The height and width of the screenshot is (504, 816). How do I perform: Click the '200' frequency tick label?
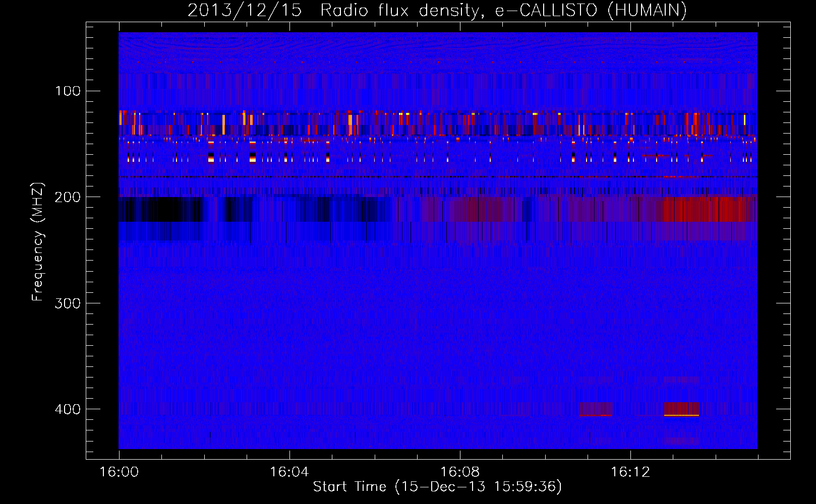(68, 197)
